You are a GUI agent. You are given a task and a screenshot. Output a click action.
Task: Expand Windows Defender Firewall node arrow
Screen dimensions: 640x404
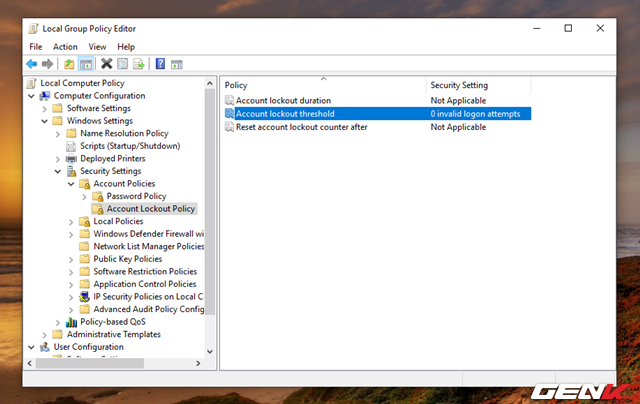[71, 234]
